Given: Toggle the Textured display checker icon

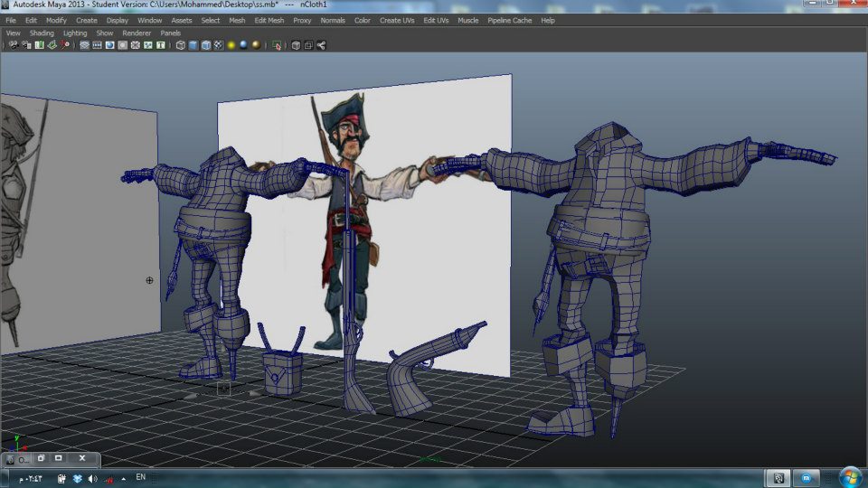Looking at the screenshot, I should [219, 45].
